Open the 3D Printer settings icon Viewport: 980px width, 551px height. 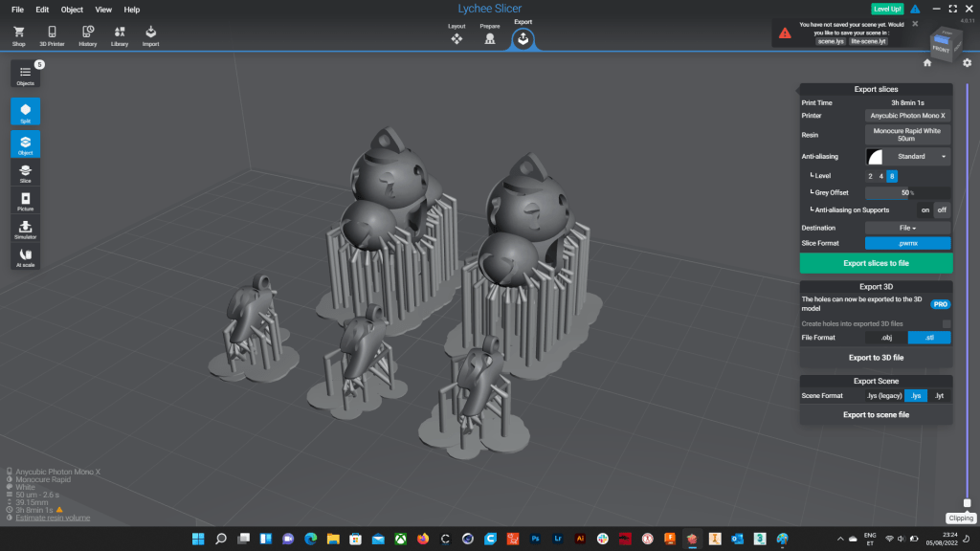point(52,35)
